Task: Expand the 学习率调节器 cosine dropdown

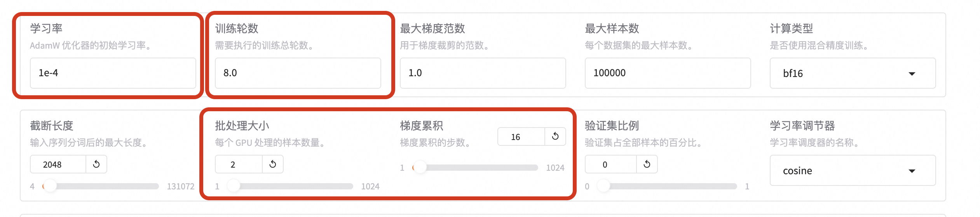Action: (853, 170)
